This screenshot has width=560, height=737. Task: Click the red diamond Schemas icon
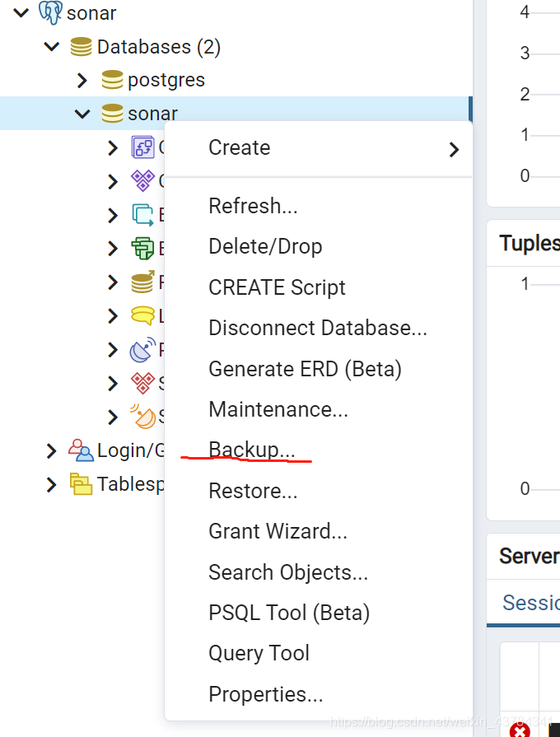tap(143, 383)
